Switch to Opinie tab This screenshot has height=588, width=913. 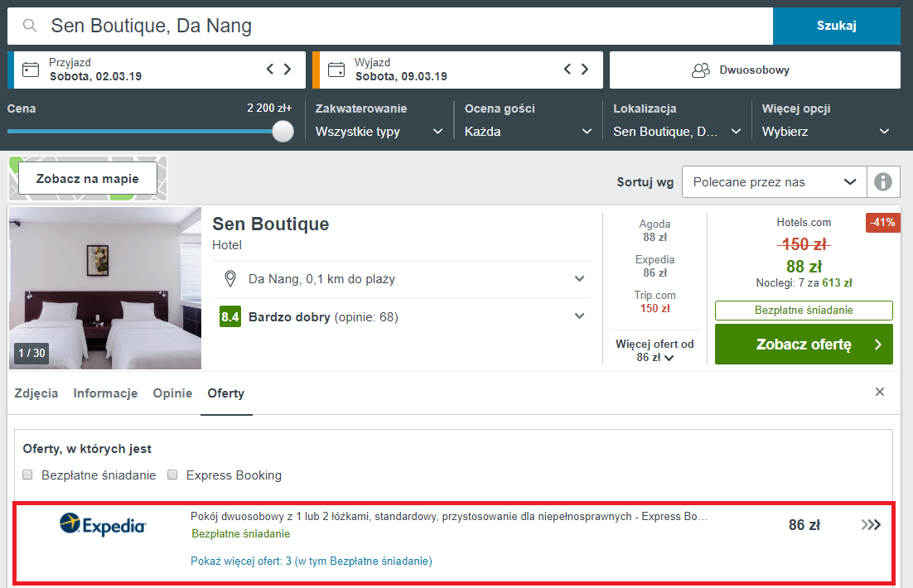172,393
